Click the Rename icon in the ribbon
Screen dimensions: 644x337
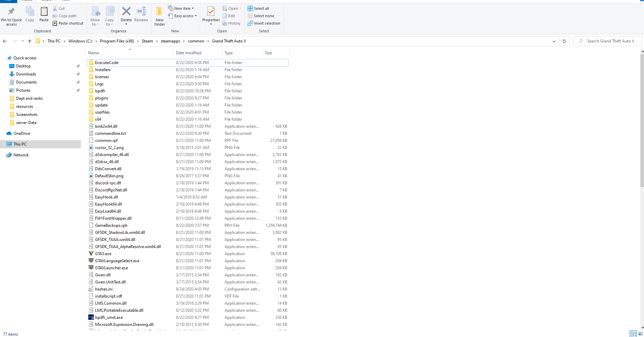(x=141, y=14)
